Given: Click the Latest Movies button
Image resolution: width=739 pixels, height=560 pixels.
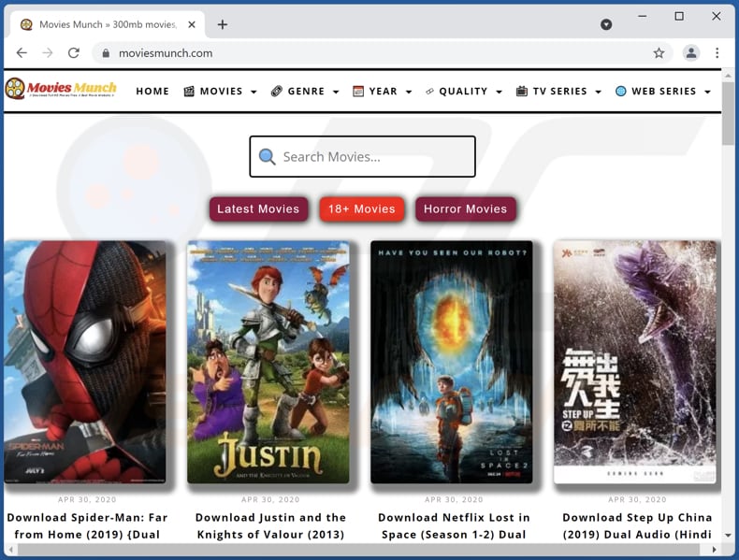Looking at the screenshot, I should click(x=258, y=208).
